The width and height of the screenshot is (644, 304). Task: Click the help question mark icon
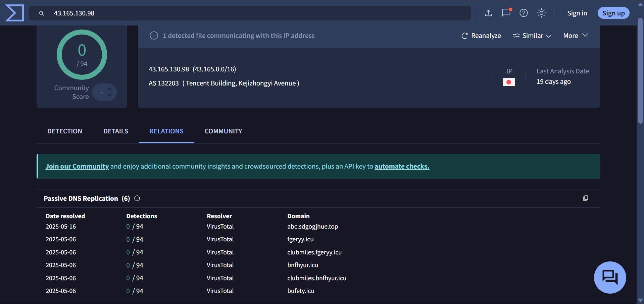coord(523,13)
